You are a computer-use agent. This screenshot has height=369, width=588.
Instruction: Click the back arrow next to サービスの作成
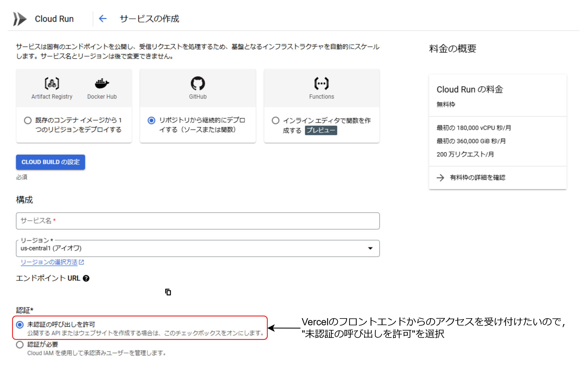coord(103,19)
